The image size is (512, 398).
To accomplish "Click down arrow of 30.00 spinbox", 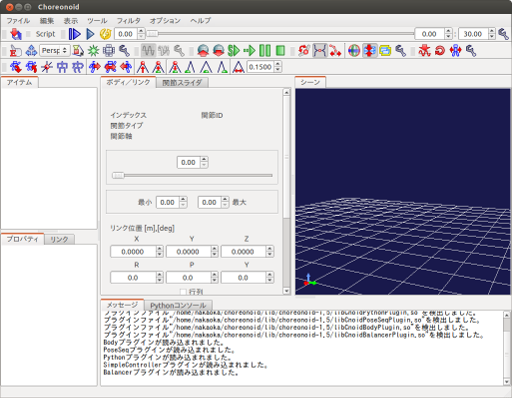I will pos(492,37).
